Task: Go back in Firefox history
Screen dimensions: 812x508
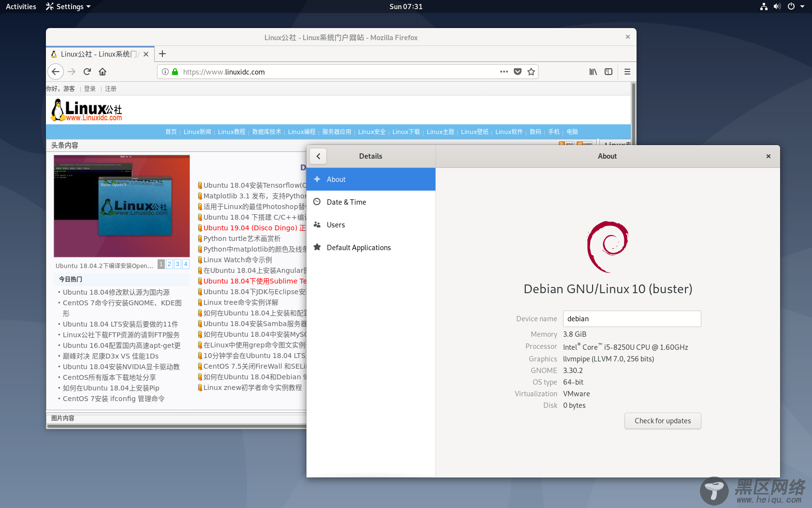Action: click(x=56, y=72)
